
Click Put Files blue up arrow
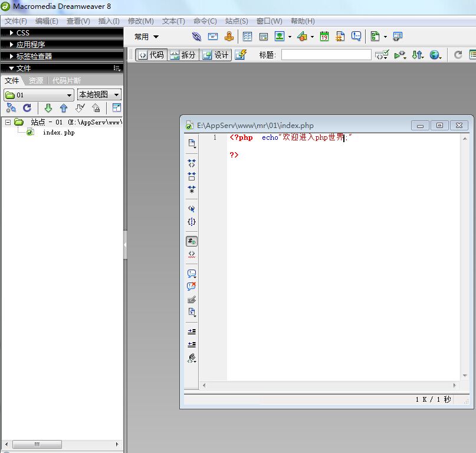click(x=64, y=108)
